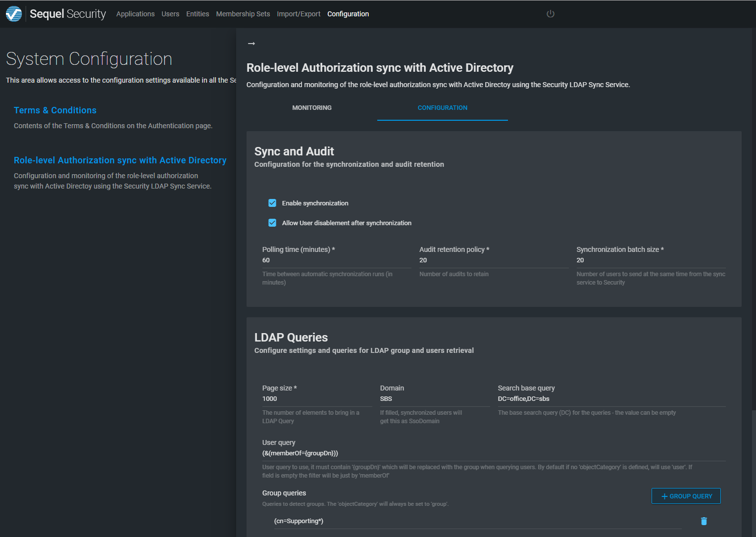
Task: Edit the Search base query field
Action: click(x=611, y=399)
